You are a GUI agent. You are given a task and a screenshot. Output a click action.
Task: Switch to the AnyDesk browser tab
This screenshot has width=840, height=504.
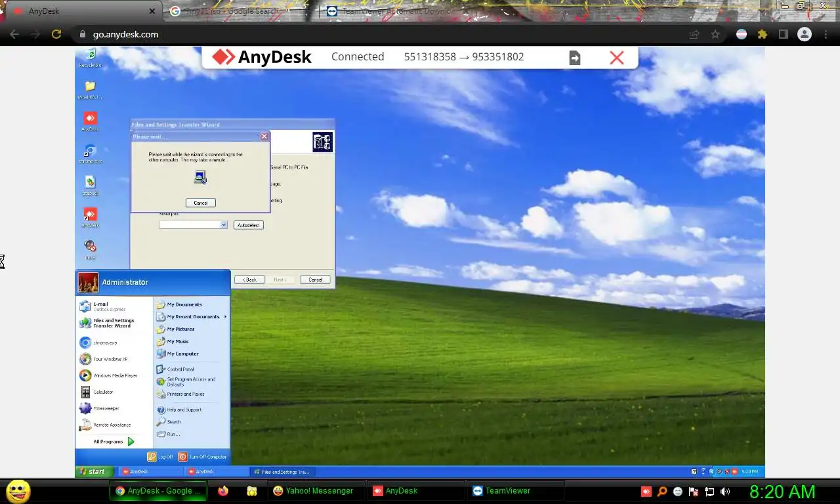point(82,11)
